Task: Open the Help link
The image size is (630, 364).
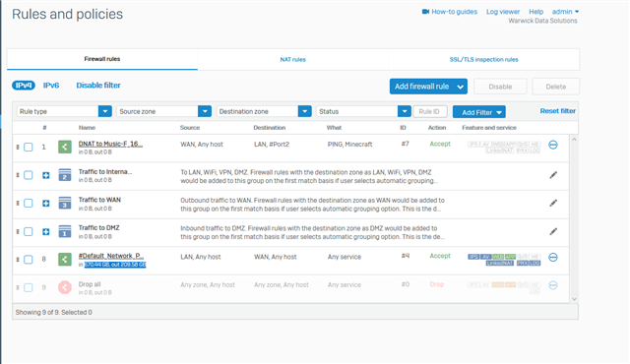Action: (535, 12)
